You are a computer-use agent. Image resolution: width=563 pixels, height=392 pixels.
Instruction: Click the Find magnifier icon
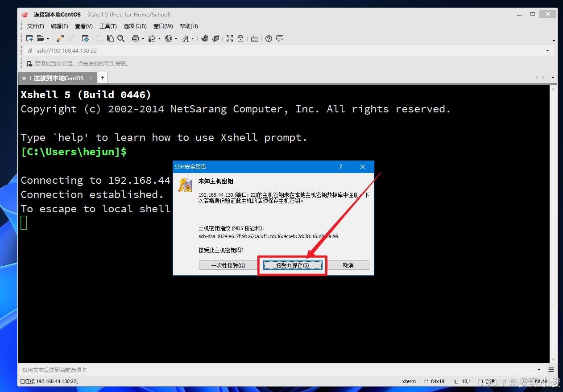pyautogui.click(x=120, y=39)
